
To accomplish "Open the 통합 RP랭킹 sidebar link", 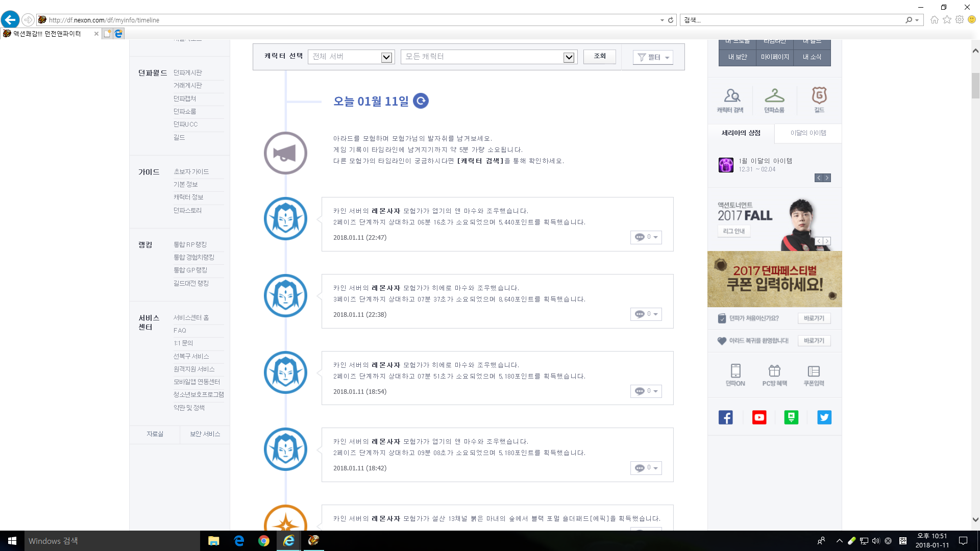I will [x=190, y=244].
